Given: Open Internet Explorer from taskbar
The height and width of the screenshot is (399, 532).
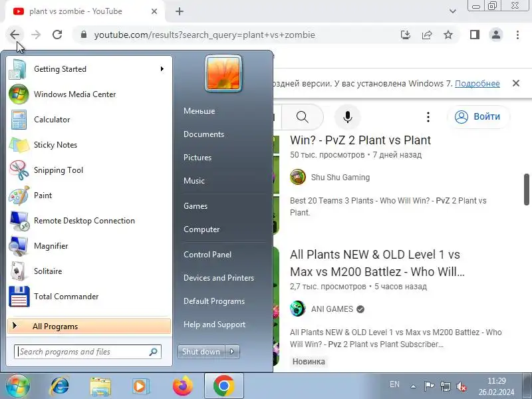Looking at the screenshot, I should pyautogui.click(x=60, y=386).
